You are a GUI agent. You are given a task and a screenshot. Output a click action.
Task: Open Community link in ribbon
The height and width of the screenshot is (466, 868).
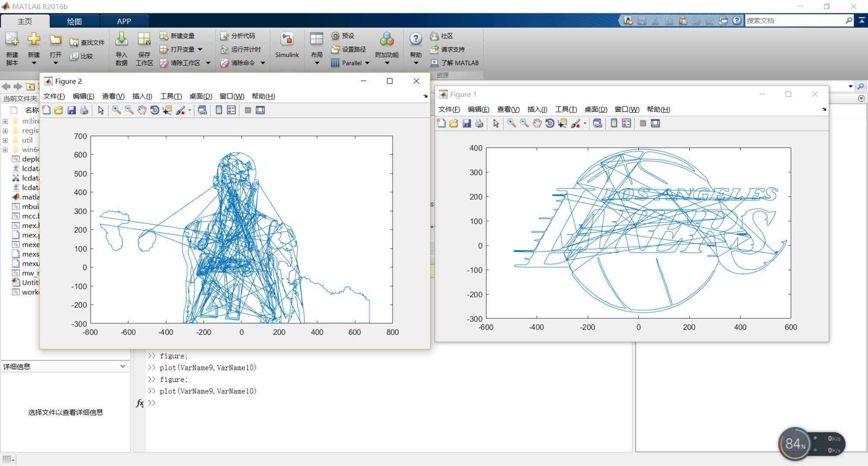441,36
